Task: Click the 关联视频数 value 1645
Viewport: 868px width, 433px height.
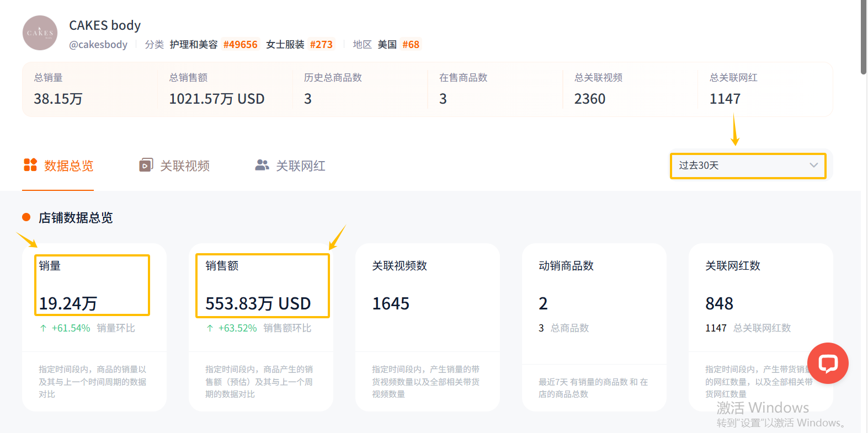Action: pyautogui.click(x=391, y=303)
